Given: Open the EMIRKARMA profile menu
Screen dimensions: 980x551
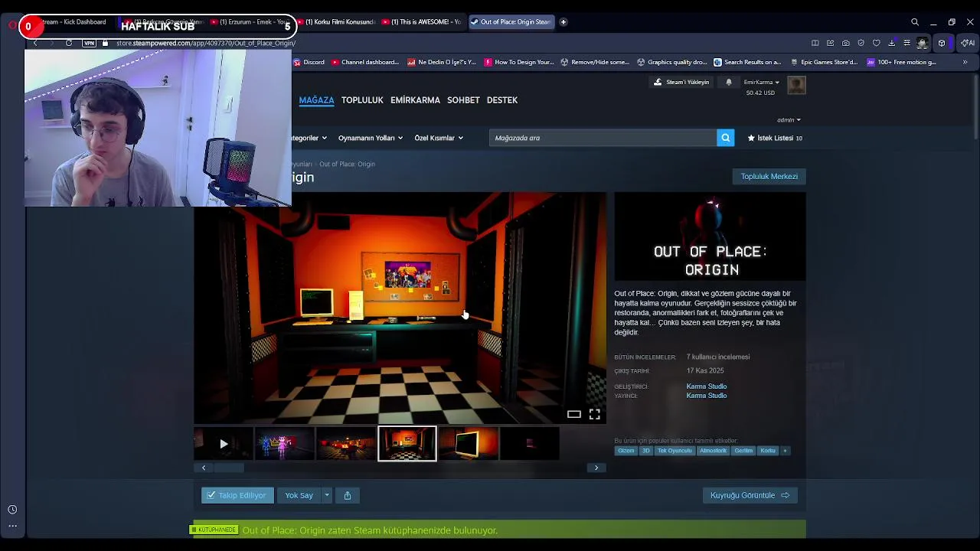Looking at the screenshot, I should pyautogui.click(x=415, y=100).
